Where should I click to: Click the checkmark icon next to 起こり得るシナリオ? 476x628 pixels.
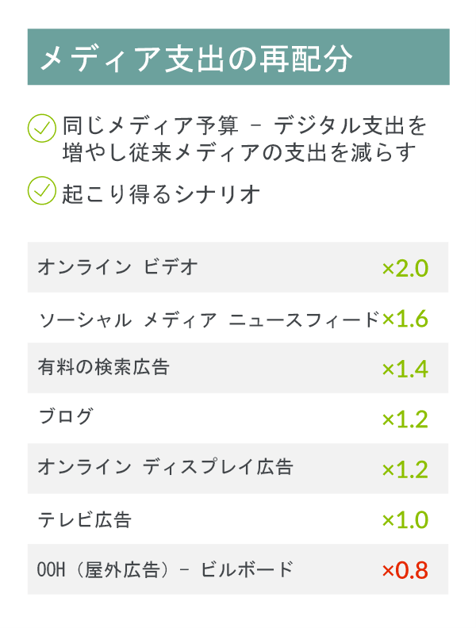[x=42, y=191]
